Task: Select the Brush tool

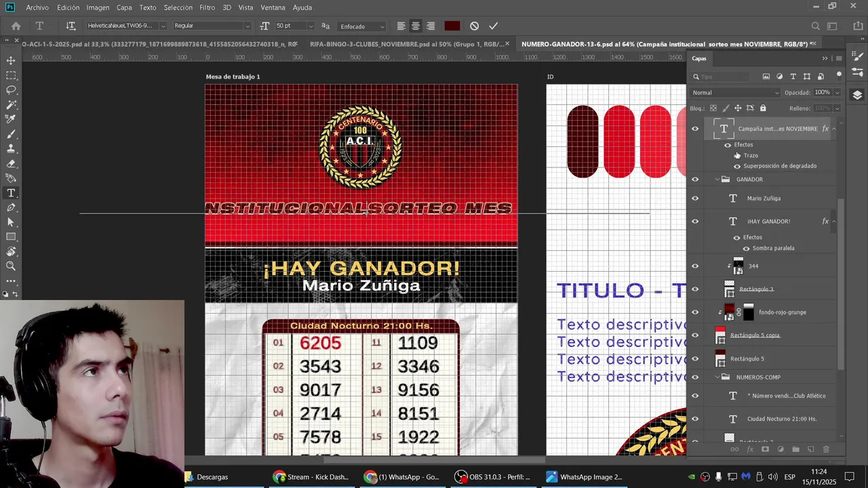Action: tap(11, 134)
